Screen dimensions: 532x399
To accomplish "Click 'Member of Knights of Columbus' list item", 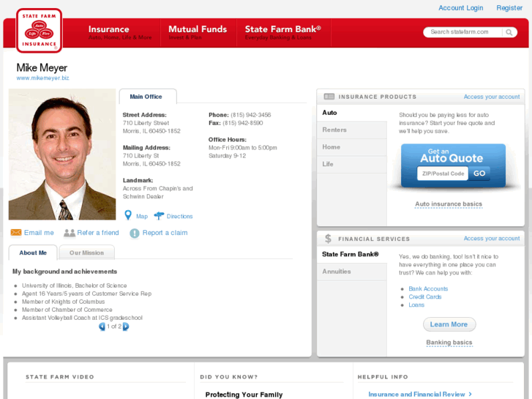I will pyautogui.click(x=64, y=302).
